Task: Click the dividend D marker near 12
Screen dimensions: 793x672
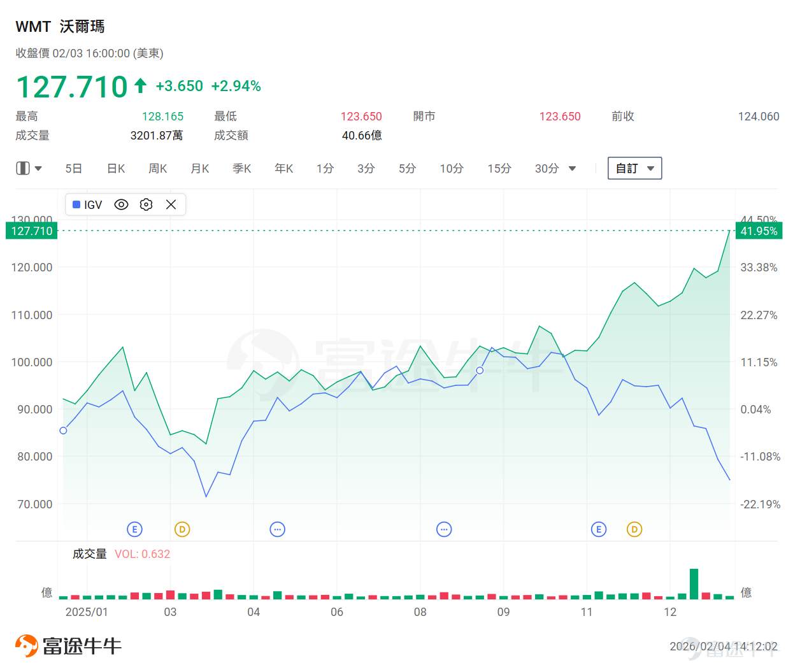Action: pos(634,529)
